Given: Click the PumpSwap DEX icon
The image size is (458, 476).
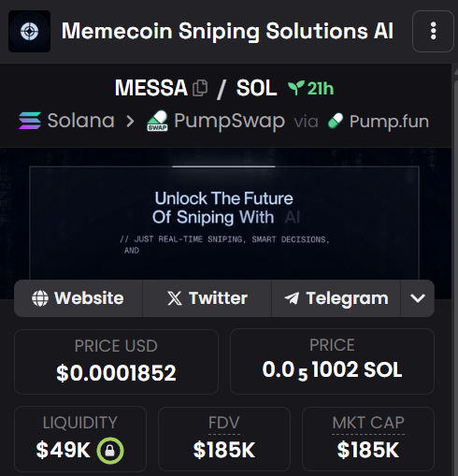Looking at the screenshot, I should (158, 121).
